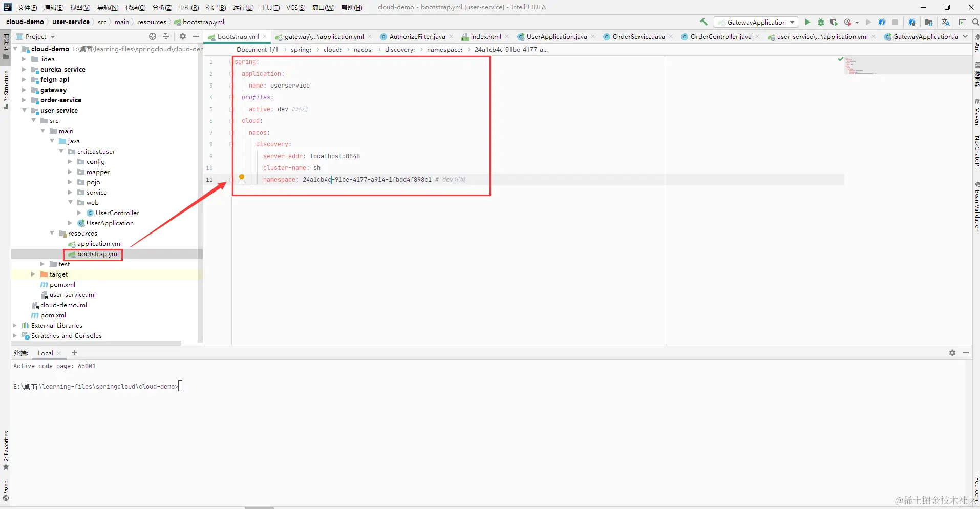Click the terminal command prompt input

[x=180, y=386]
